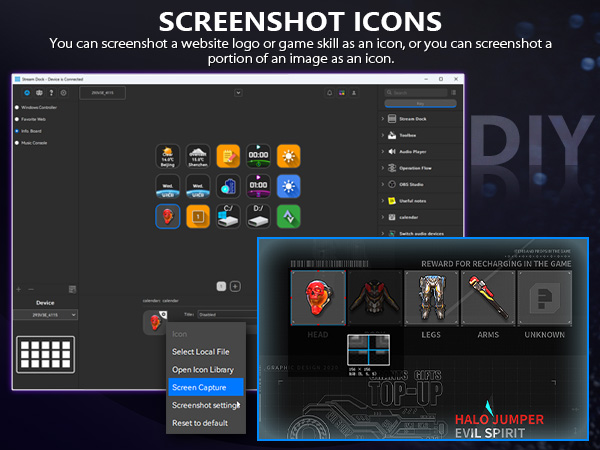
Task: Click page 1 indicator button
Action: [x=221, y=286]
